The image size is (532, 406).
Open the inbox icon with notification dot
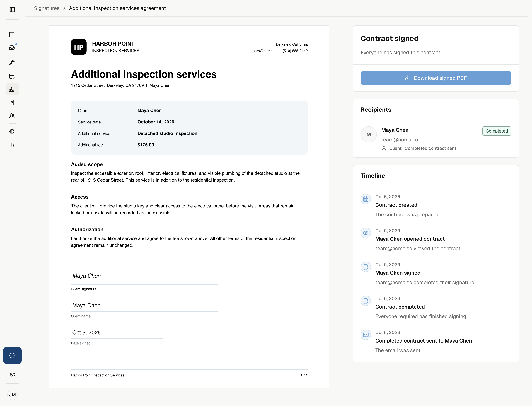pos(12,48)
